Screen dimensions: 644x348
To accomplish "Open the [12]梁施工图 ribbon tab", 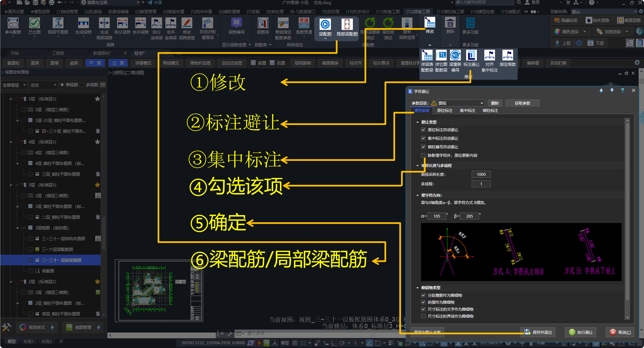I will [418, 11].
